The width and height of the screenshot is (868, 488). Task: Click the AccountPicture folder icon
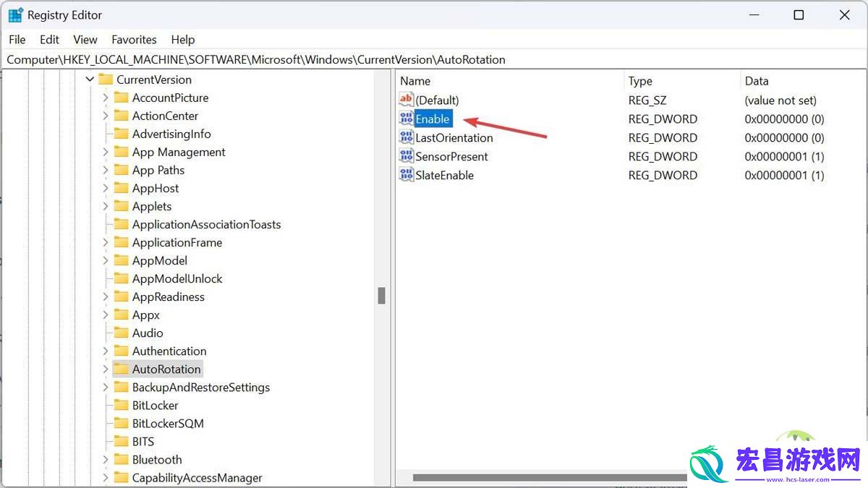pos(121,98)
